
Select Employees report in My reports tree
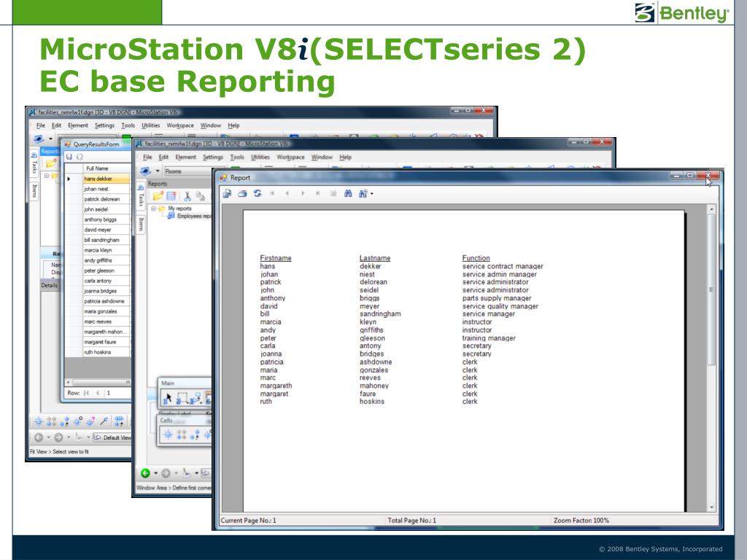190,216
